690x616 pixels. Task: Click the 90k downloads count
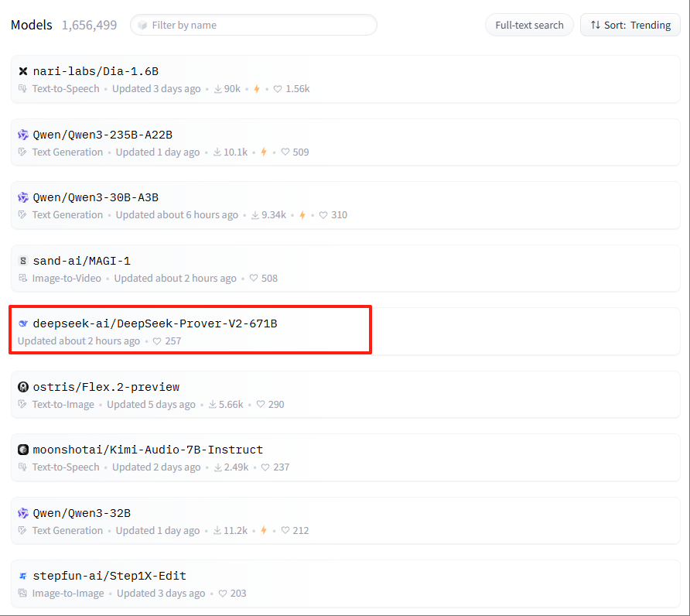[232, 89]
